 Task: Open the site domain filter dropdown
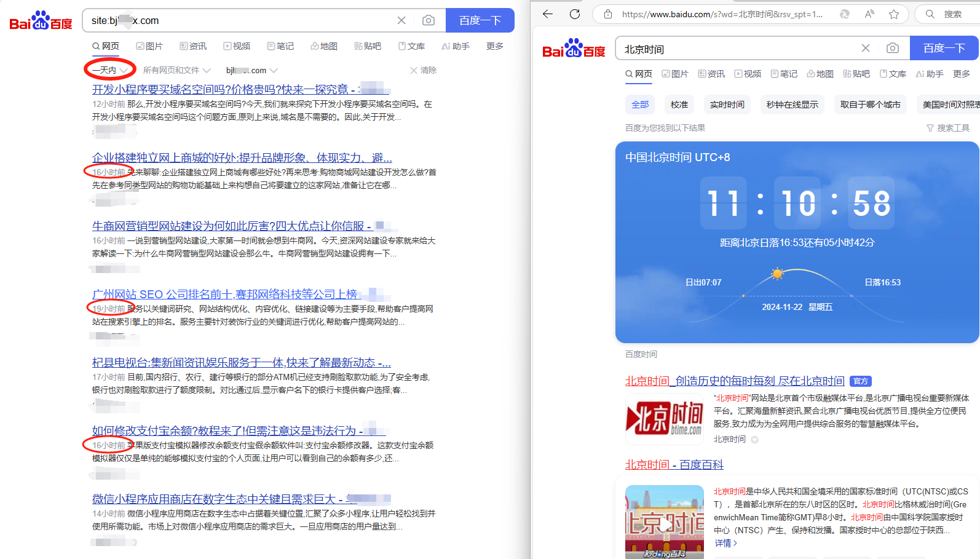point(252,70)
